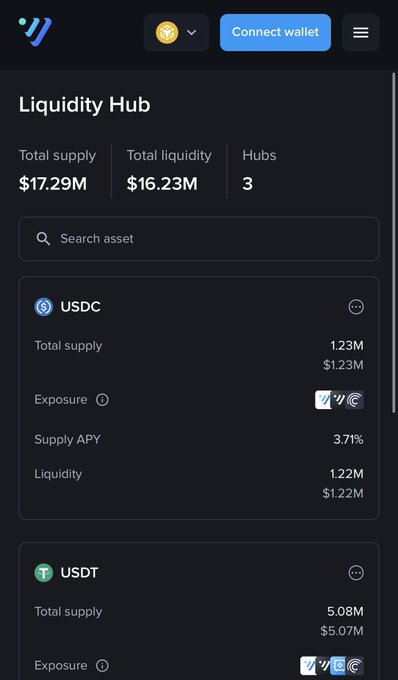Image resolution: width=398 pixels, height=680 pixels.
Task: Click the Total supply $17.29M stat
Action: [x=57, y=170]
